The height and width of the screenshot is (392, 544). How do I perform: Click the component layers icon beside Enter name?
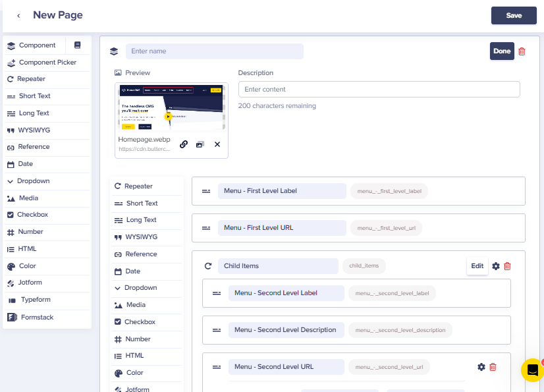point(114,51)
